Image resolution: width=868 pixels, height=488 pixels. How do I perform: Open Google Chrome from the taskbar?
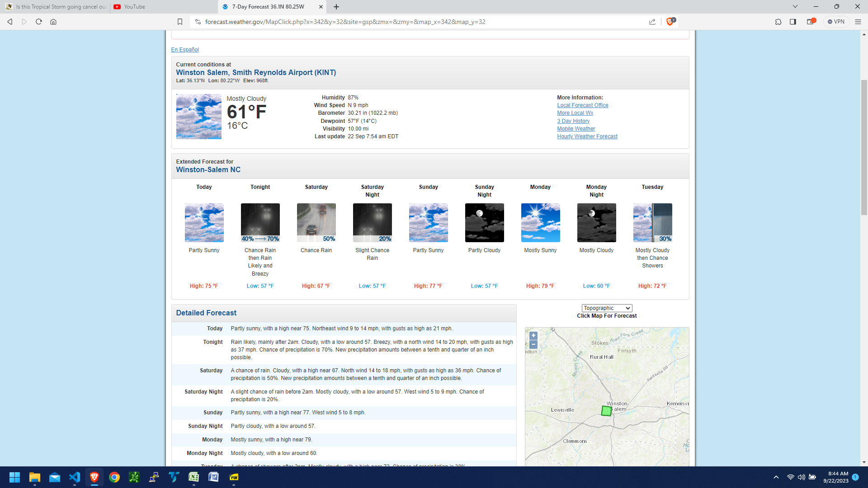click(x=114, y=477)
